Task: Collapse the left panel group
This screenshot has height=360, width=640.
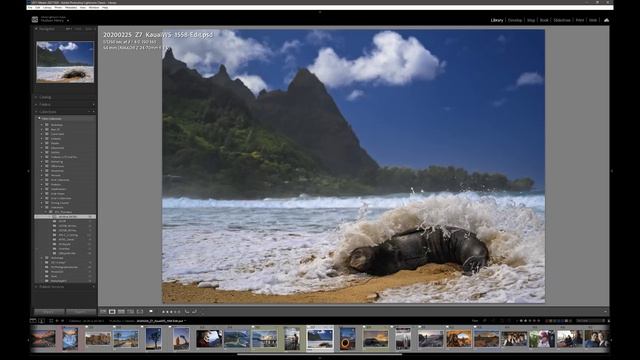Action: pos(28,171)
